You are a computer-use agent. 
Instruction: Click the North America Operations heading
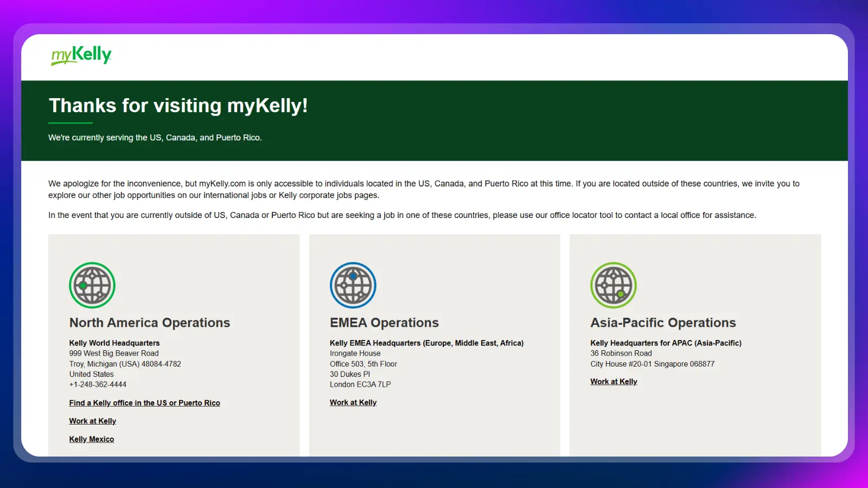click(150, 323)
